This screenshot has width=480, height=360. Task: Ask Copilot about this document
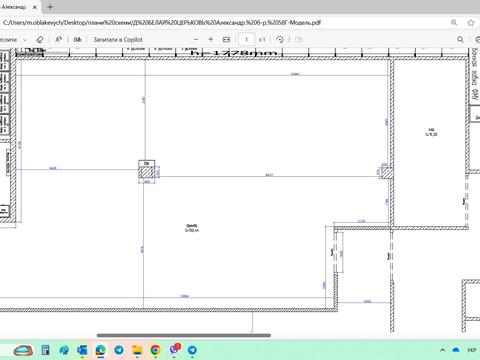coord(118,39)
